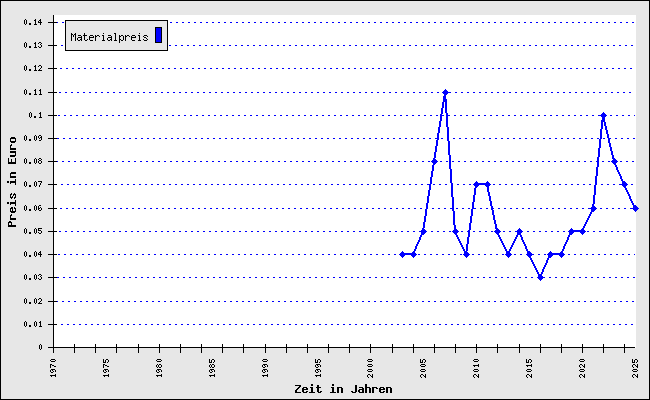Select the Materialpreis legend label text
This screenshot has width=650, height=400.
pos(109,37)
